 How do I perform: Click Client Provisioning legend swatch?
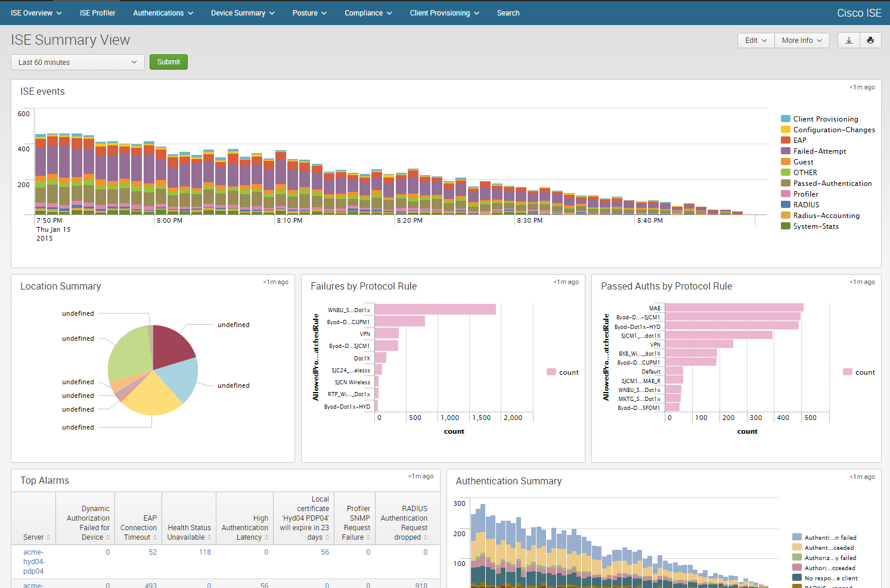(786, 119)
